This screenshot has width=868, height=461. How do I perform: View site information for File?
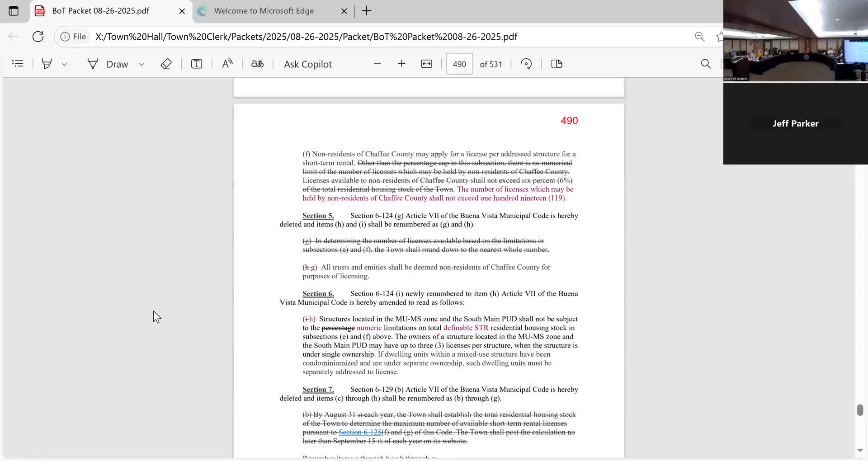coord(73,37)
